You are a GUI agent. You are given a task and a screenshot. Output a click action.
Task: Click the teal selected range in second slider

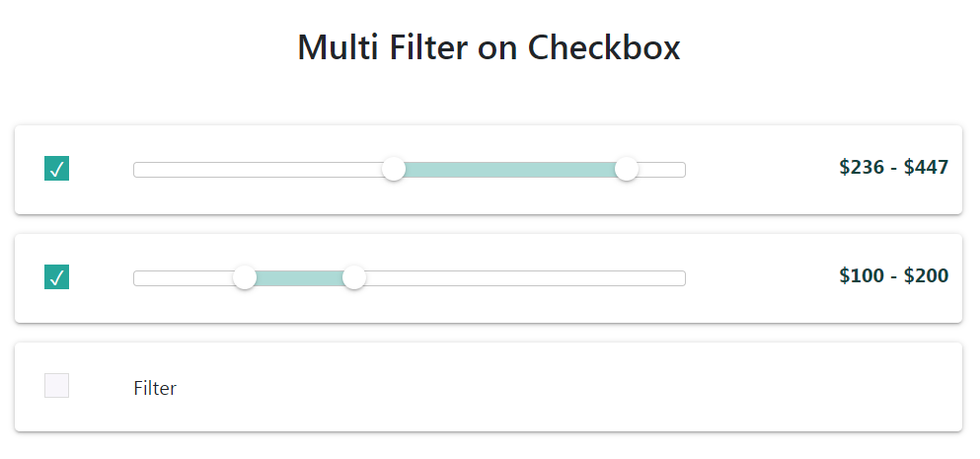(299, 278)
